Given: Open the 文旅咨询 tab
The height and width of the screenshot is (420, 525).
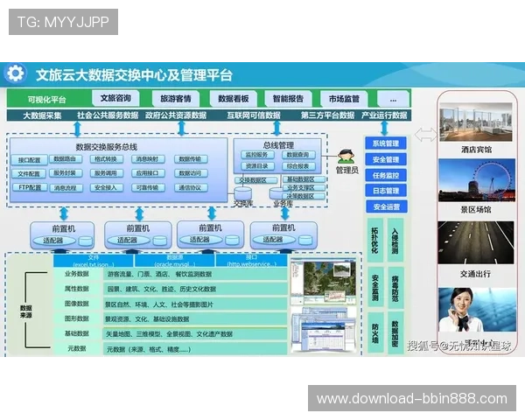Looking at the screenshot, I should tap(115, 98).
